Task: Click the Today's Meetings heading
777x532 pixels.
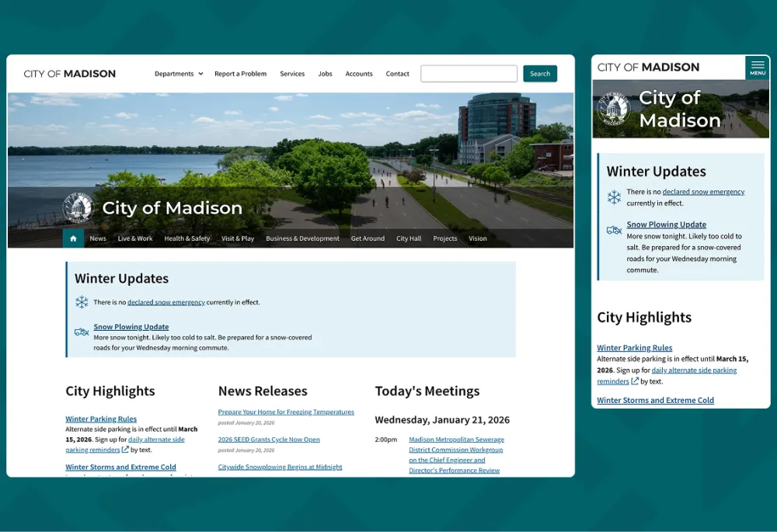Action: pos(427,391)
